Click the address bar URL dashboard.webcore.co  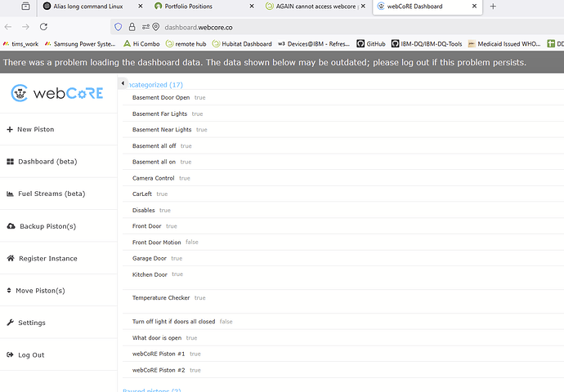point(199,27)
